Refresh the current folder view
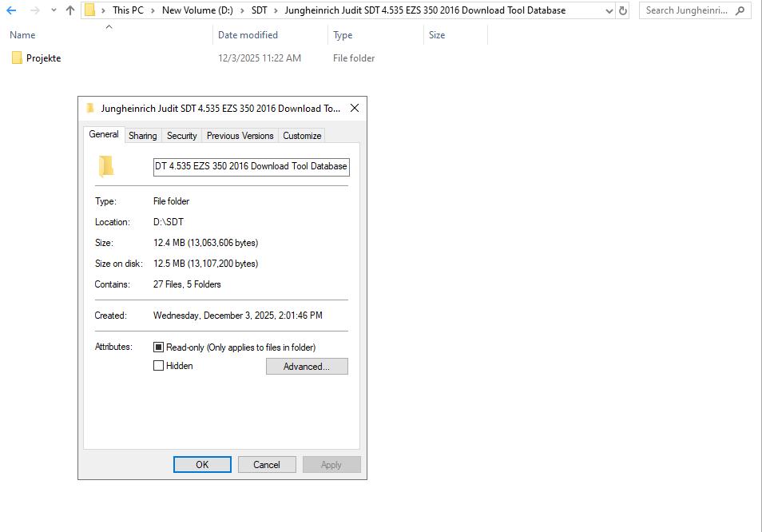The height and width of the screenshot is (532, 762). 622,10
